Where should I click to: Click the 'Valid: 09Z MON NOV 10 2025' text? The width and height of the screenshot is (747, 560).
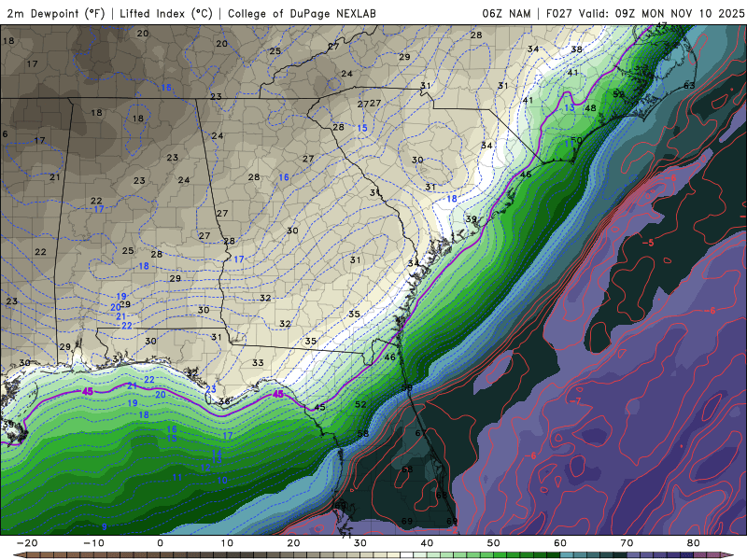(x=662, y=13)
